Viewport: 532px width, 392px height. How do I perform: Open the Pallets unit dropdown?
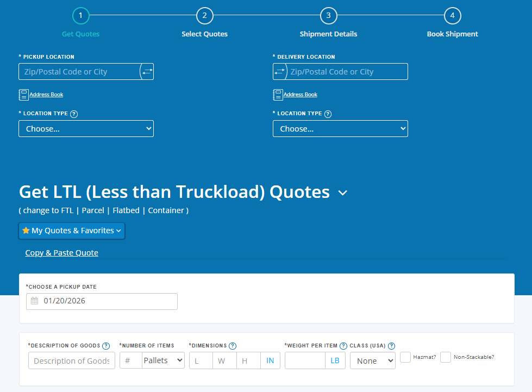(163, 360)
